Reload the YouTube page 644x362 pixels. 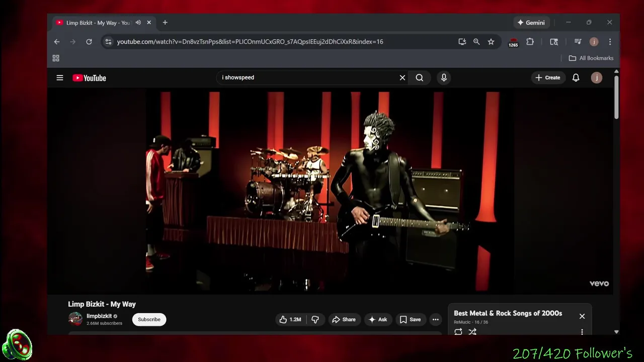click(x=89, y=42)
